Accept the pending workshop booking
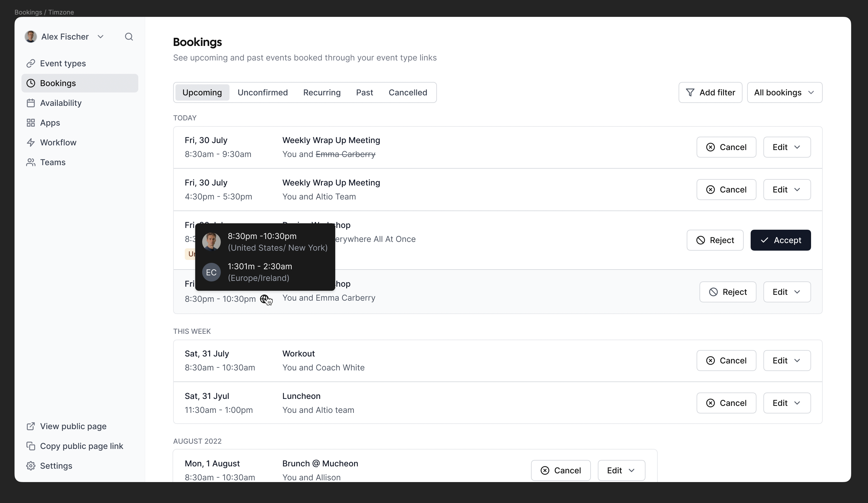This screenshot has width=868, height=503. [781, 240]
